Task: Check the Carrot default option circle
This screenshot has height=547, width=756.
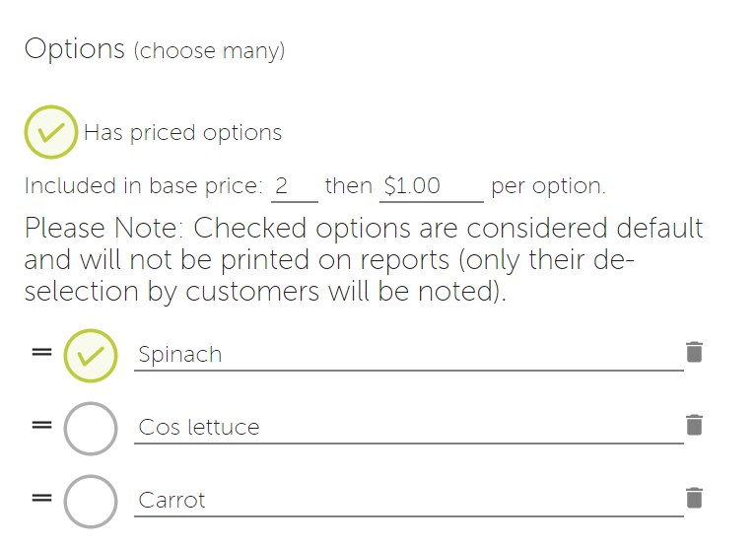Action: pyautogui.click(x=91, y=502)
